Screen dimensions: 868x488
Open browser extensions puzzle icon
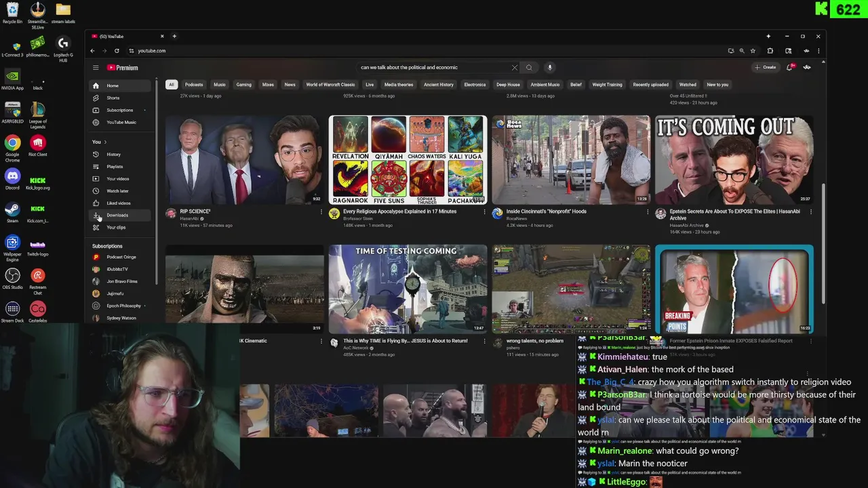pos(770,51)
